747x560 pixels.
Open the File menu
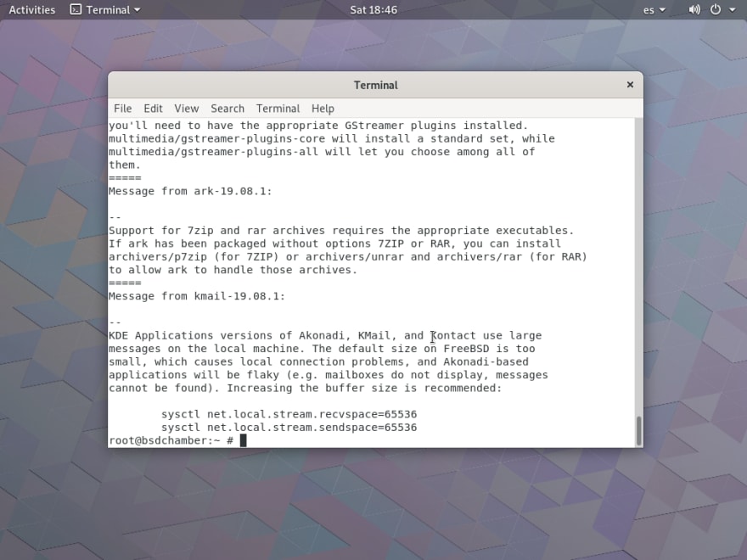point(122,109)
